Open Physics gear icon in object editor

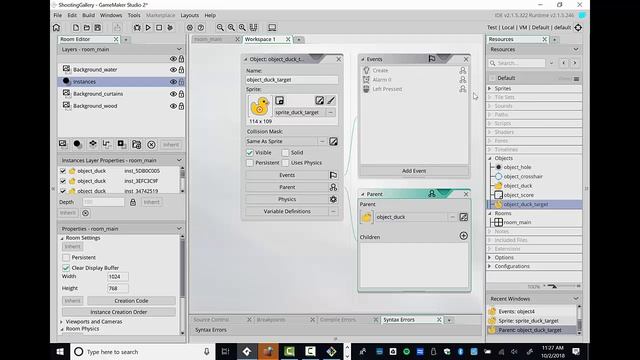pos(333,199)
